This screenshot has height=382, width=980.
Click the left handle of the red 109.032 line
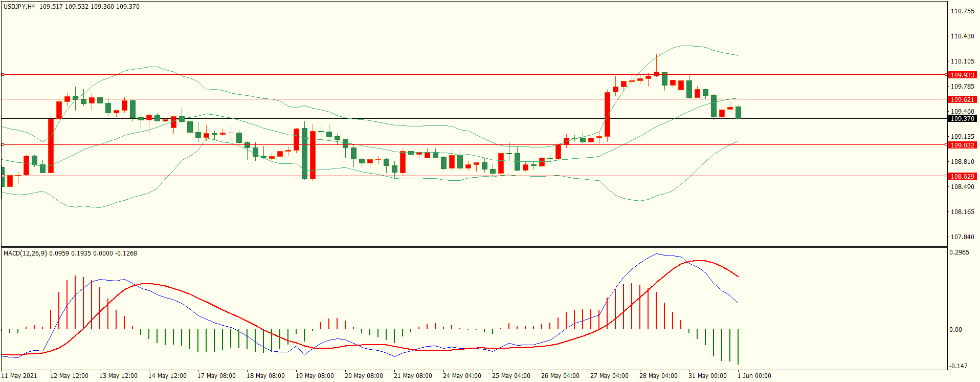[x=3, y=145]
